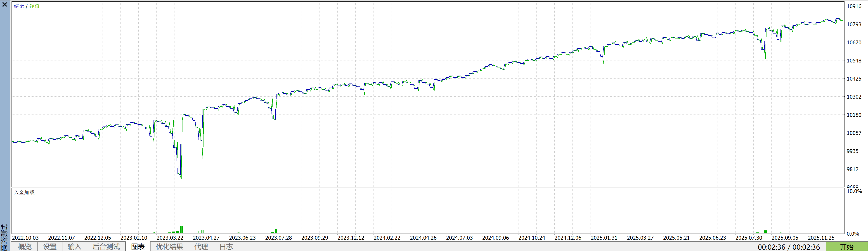Open the 概览 tab
Image resolution: width=868 pixels, height=251 pixels.
(25, 247)
